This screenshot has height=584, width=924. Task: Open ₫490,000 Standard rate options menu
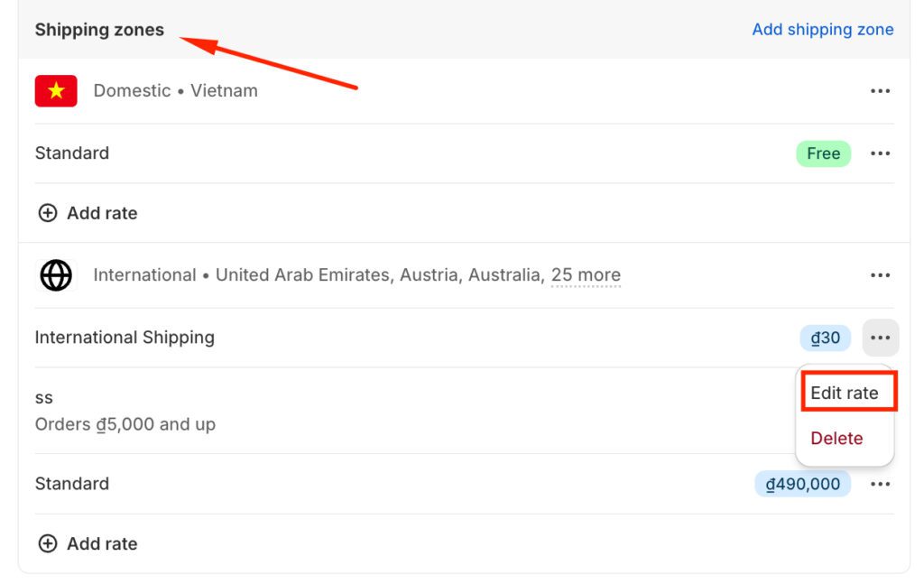[x=880, y=485]
